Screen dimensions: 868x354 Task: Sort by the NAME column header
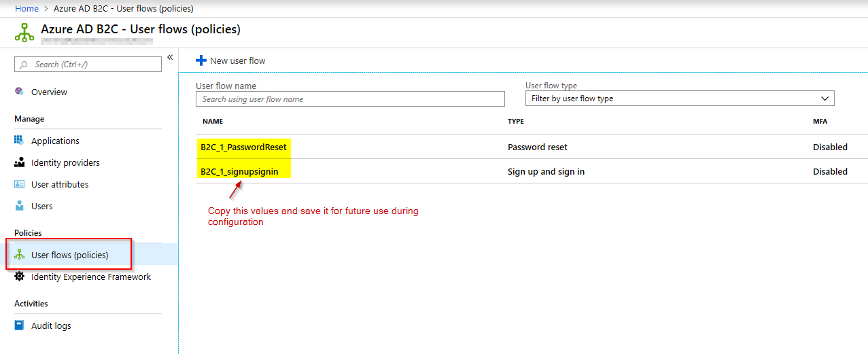coord(213,121)
